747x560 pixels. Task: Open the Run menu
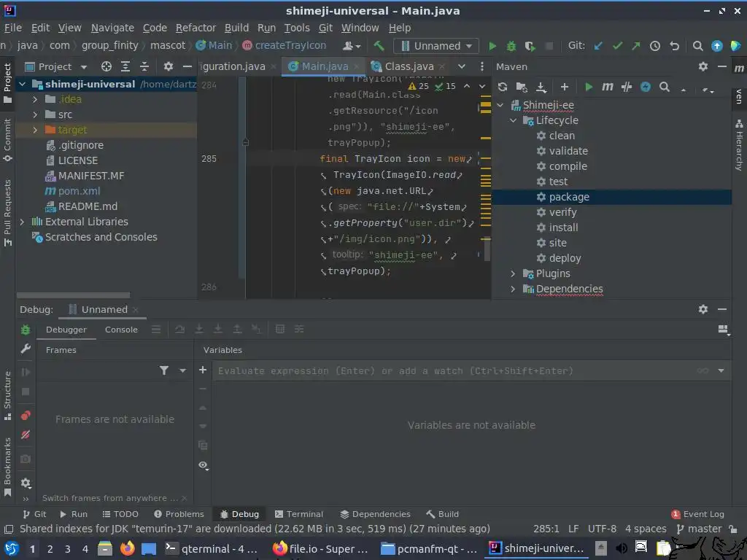click(266, 28)
